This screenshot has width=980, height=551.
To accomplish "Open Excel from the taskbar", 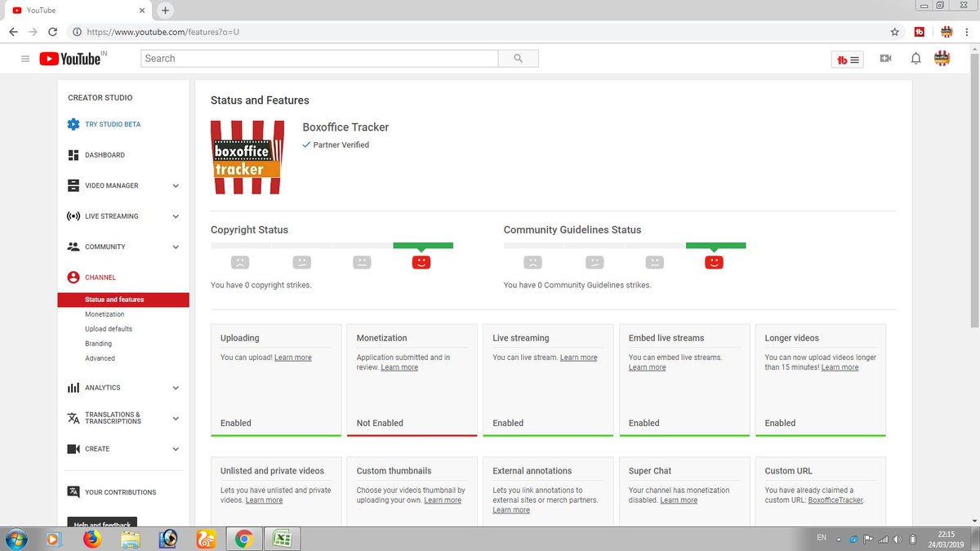I will (283, 539).
